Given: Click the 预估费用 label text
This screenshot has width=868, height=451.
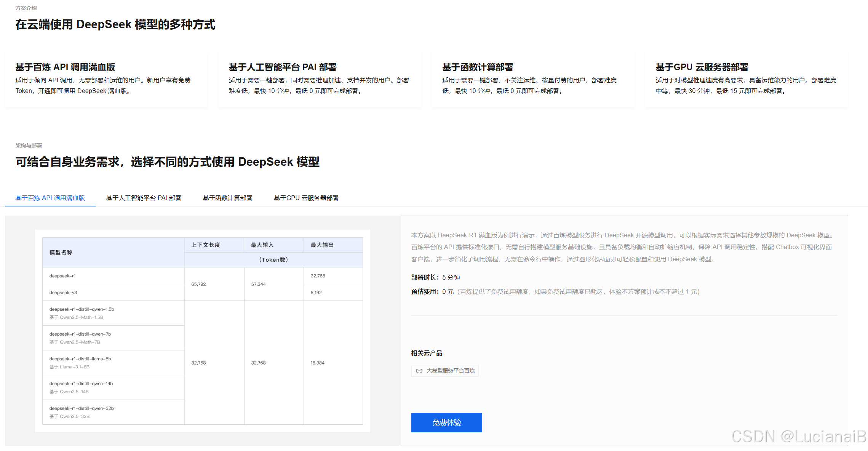Looking at the screenshot, I should tap(425, 291).
